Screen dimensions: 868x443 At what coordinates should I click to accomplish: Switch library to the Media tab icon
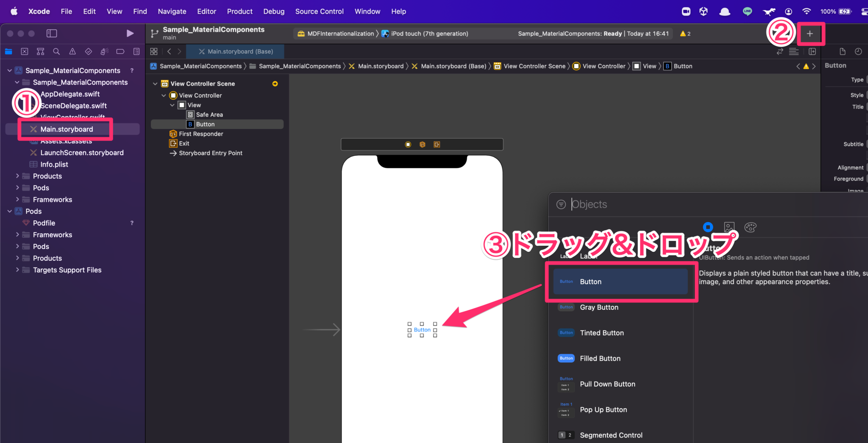pyautogui.click(x=729, y=227)
